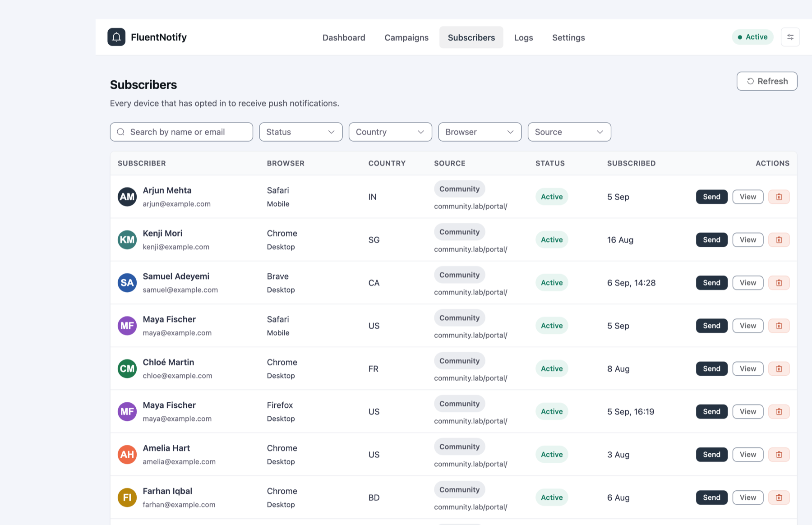Open the settings sliders icon in header

tap(790, 37)
